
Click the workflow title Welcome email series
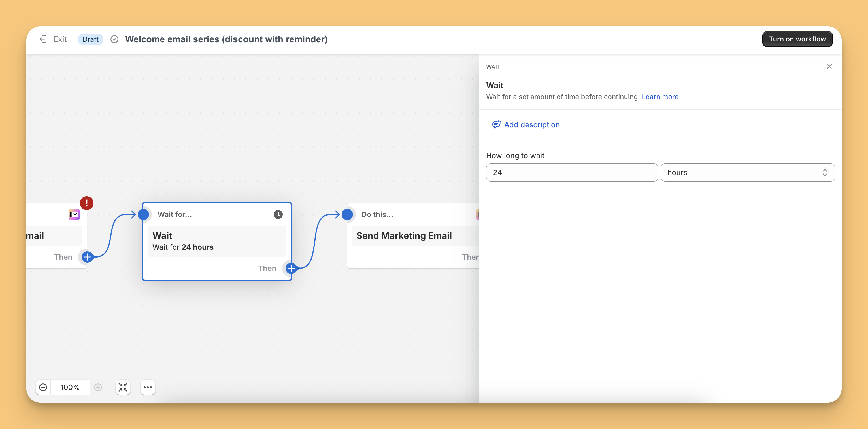(226, 39)
